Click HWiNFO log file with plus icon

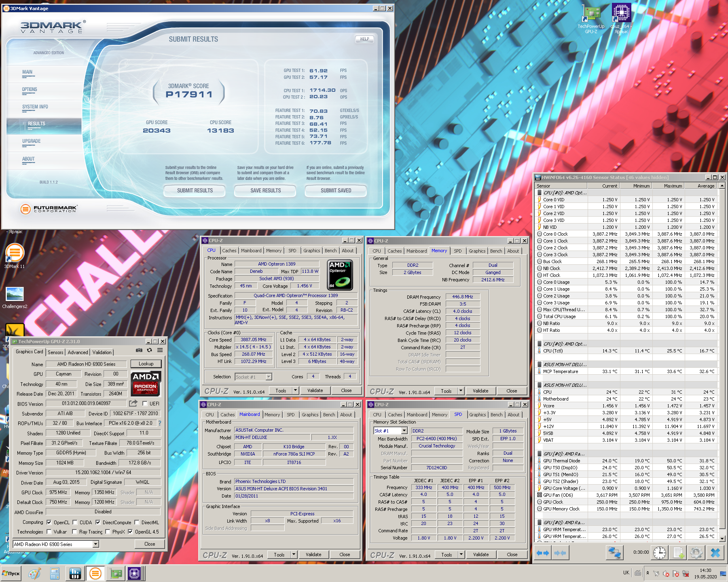pos(678,553)
